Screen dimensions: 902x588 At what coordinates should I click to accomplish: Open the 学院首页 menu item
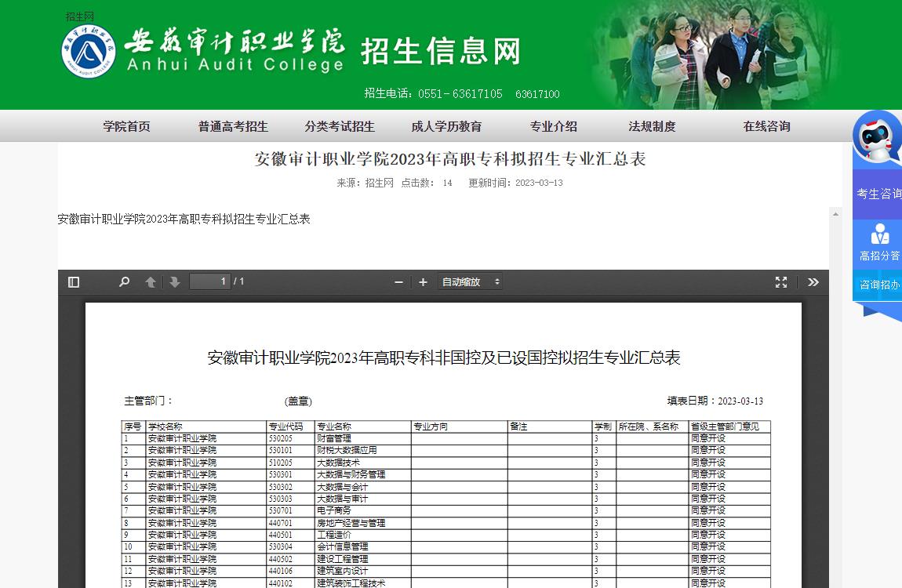point(126,126)
